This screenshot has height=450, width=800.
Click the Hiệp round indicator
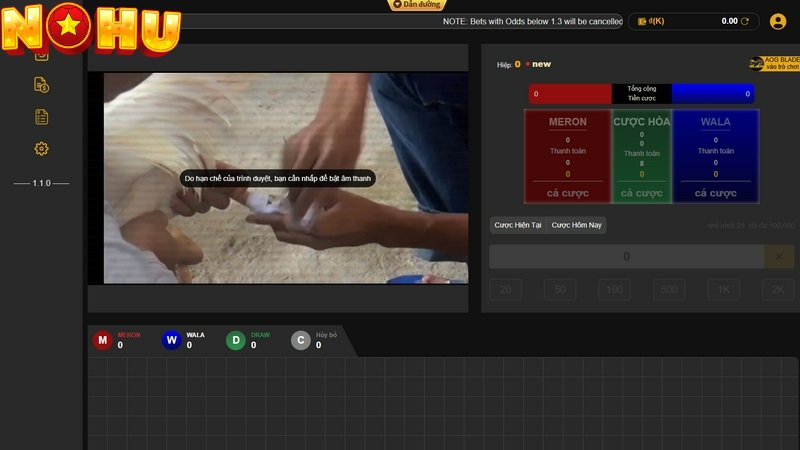509,64
